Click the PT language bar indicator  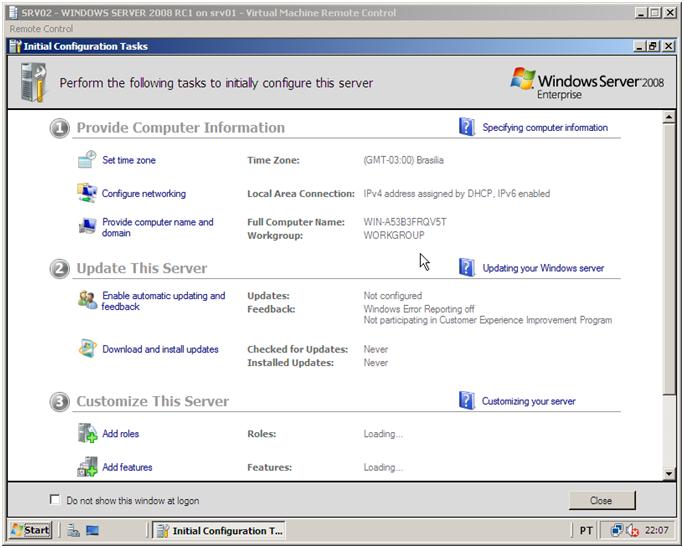point(586,531)
